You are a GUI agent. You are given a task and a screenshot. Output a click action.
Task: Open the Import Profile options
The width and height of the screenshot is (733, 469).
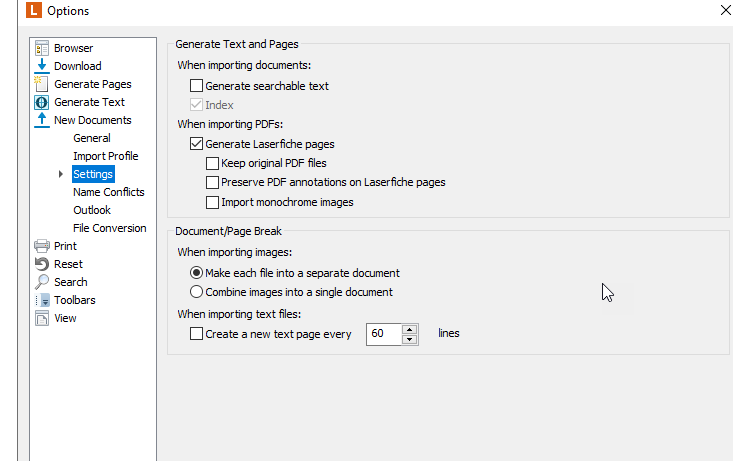[x=106, y=156]
